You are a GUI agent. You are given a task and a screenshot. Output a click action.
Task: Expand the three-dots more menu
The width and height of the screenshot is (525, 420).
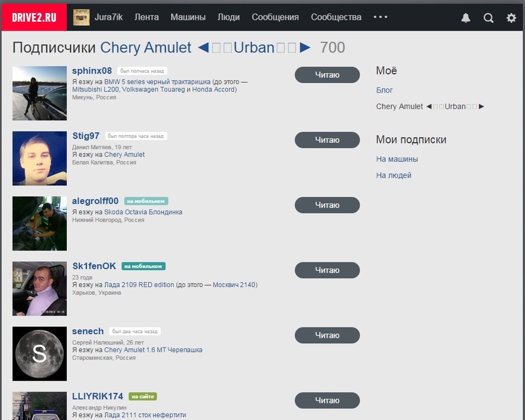tap(381, 17)
